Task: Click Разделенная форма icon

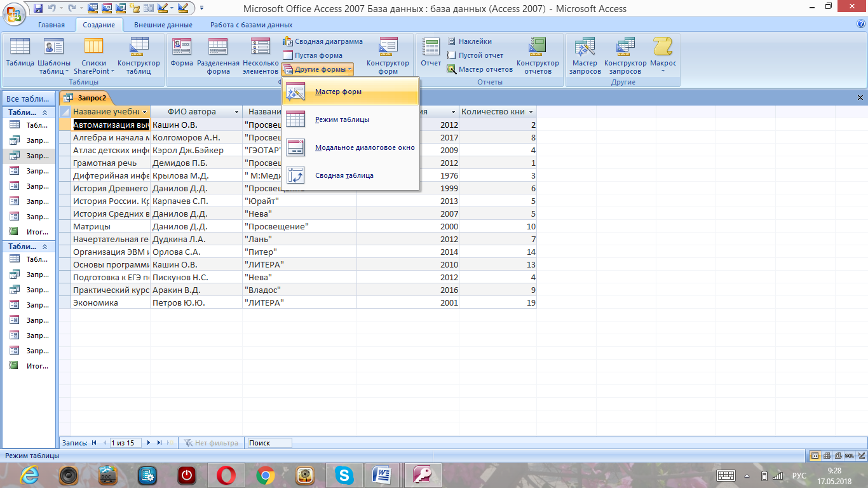Action: tap(218, 56)
